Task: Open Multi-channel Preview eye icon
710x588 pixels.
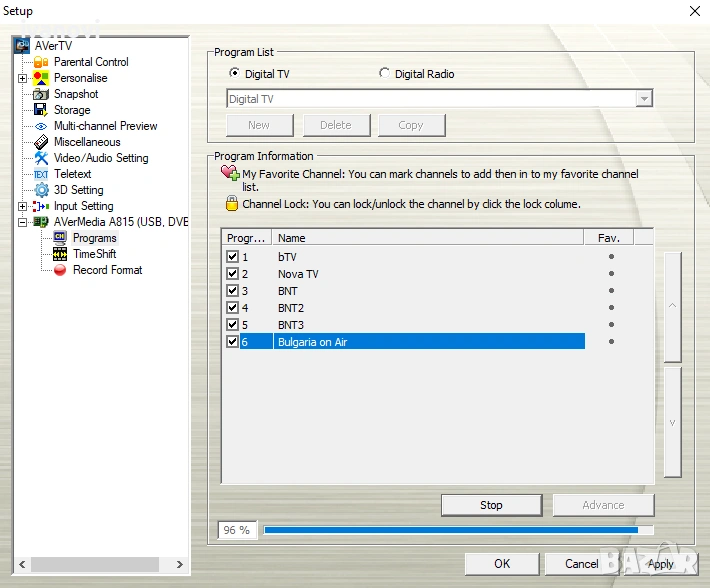Action: point(41,126)
